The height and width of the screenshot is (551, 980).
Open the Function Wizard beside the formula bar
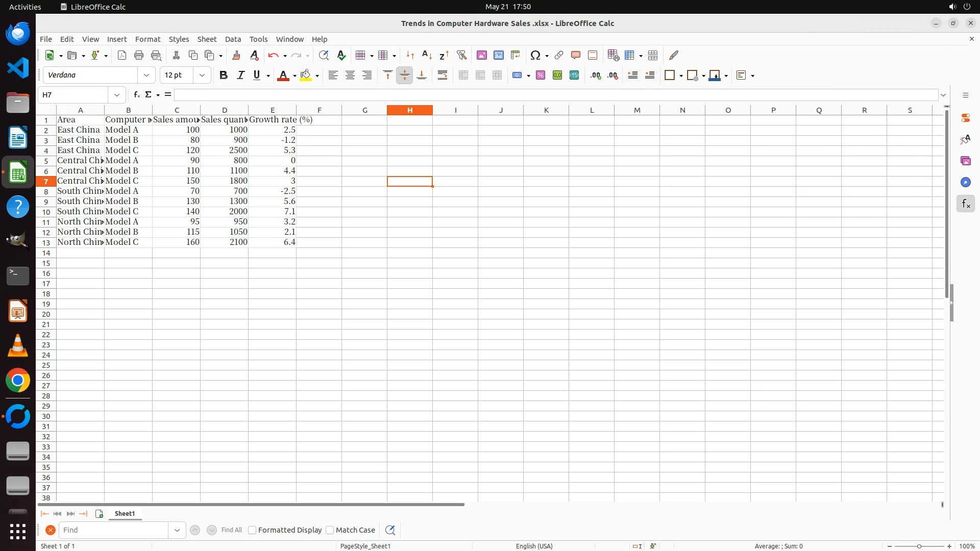[136, 95]
